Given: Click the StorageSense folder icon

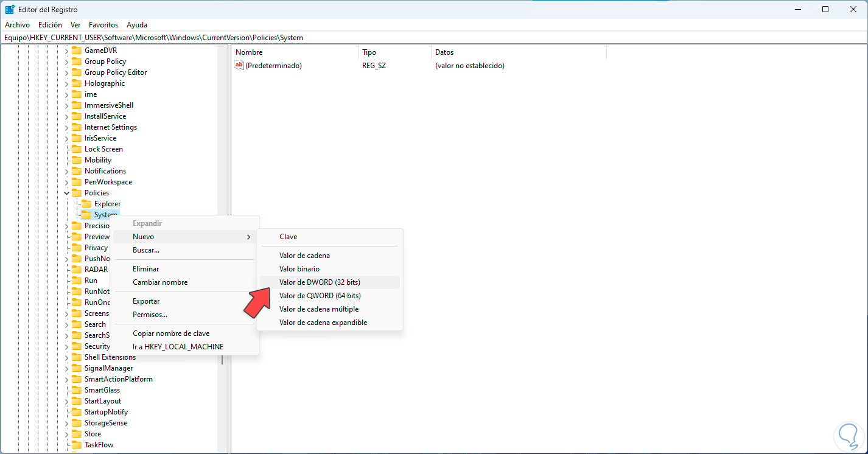Looking at the screenshot, I should [77, 423].
